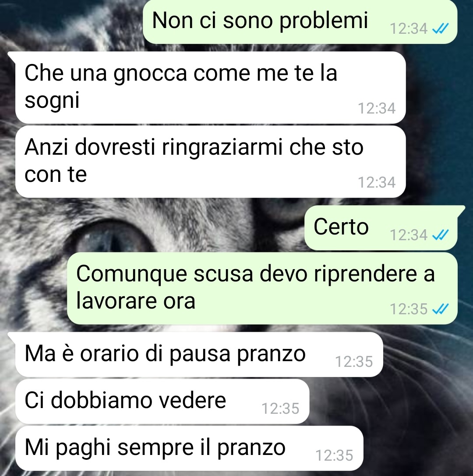
Task: Click the timestamp on 'che sto con te'
Action: 377,182
